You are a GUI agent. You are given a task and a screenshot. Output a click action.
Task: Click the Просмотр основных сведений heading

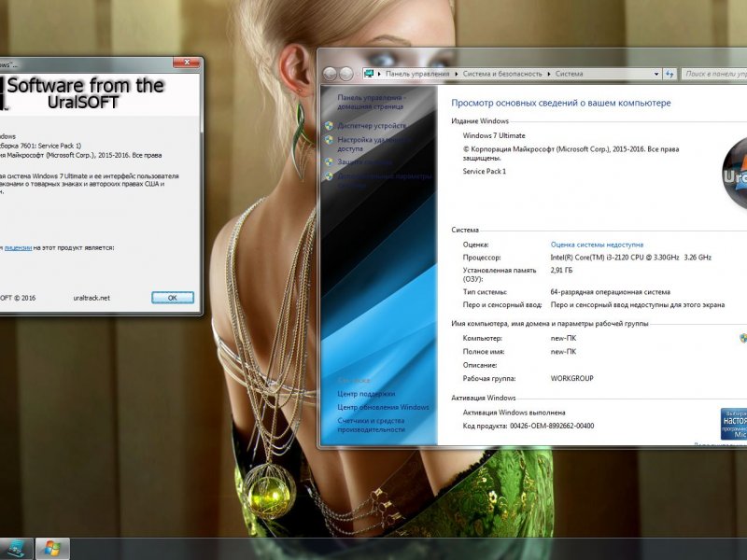click(561, 103)
